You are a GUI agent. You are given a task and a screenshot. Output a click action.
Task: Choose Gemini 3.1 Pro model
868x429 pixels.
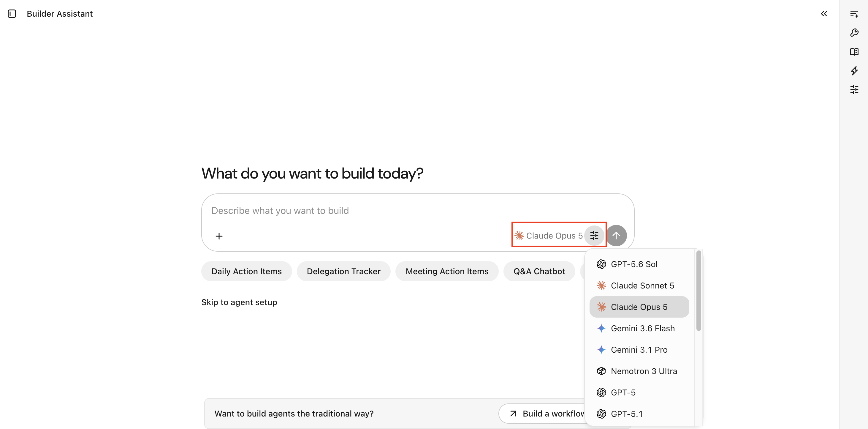(639, 350)
